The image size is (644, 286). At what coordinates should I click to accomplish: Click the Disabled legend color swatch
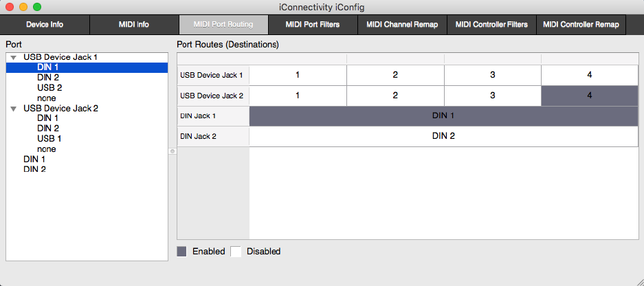point(236,252)
